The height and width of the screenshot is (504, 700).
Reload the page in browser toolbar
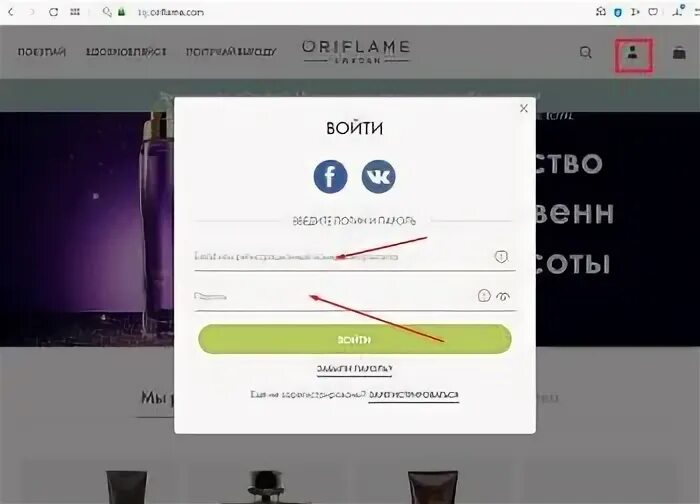click(x=53, y=12)
